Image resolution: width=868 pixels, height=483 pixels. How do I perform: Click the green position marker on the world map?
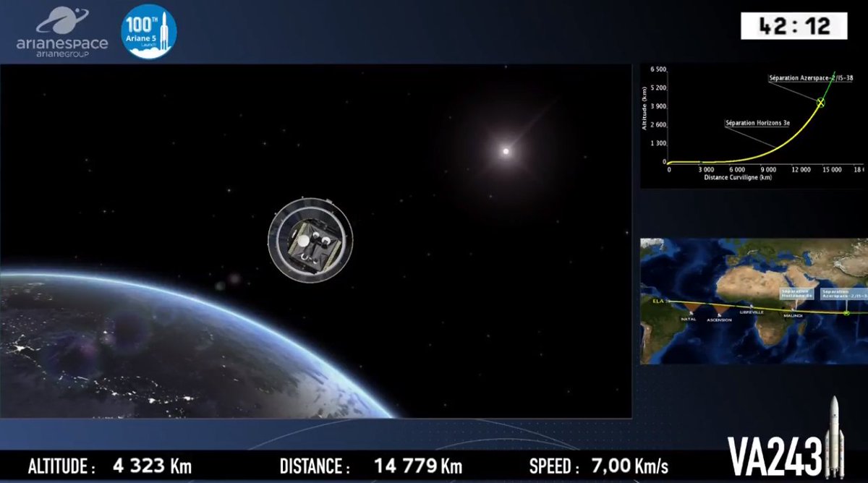click(846, 313)
